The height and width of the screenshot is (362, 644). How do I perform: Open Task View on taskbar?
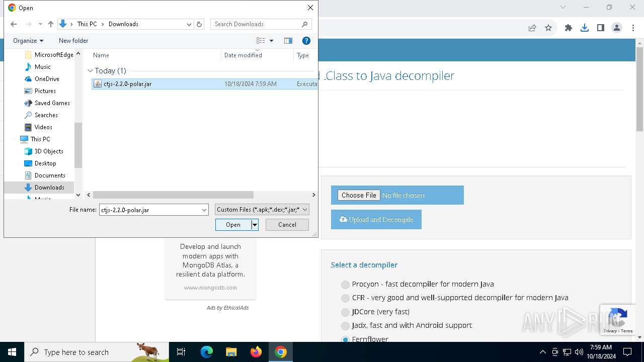point(181,352)
